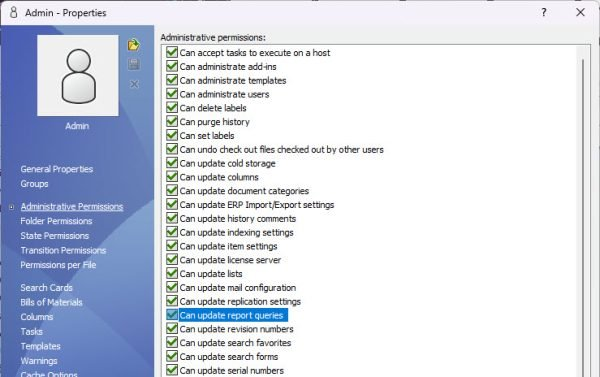Click the Admin name under the avatar
The image size is (600, 377).
click(x=77, y=126)
